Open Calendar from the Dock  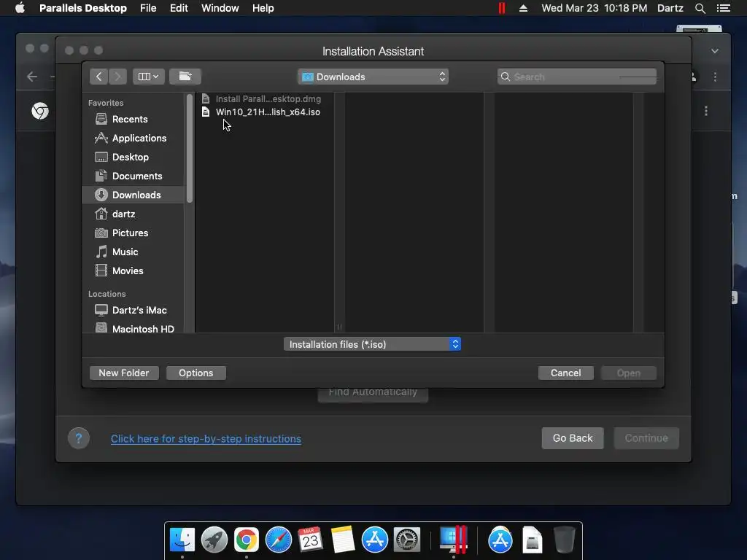pos(310,540)
